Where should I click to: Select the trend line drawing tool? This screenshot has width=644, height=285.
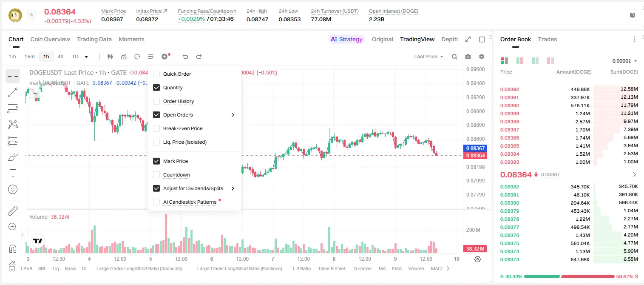[x=13, y=92]
